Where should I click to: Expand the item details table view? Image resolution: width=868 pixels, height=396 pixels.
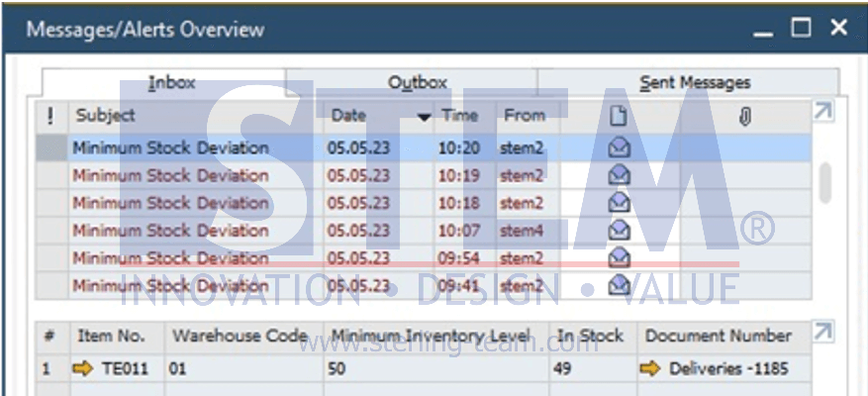click(x=823, y=332)
